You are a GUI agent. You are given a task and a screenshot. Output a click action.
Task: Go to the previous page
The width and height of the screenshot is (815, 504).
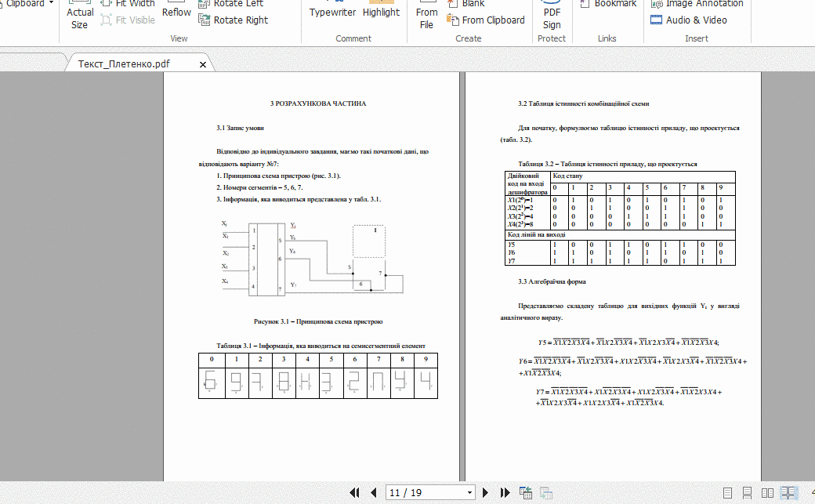[x=373, y=492]
